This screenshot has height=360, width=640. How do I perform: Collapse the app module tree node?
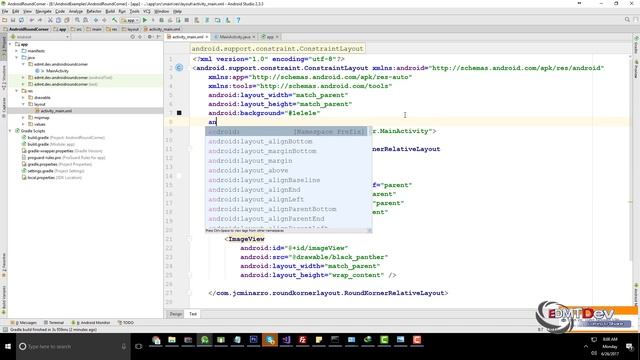pos(10,44)
